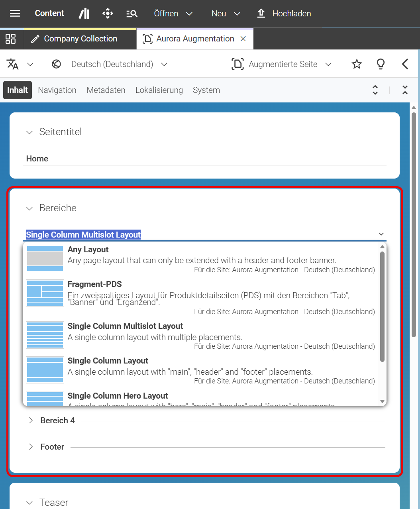Click the Home title field
The image size is (420, 509).
[x=204, y=159]
